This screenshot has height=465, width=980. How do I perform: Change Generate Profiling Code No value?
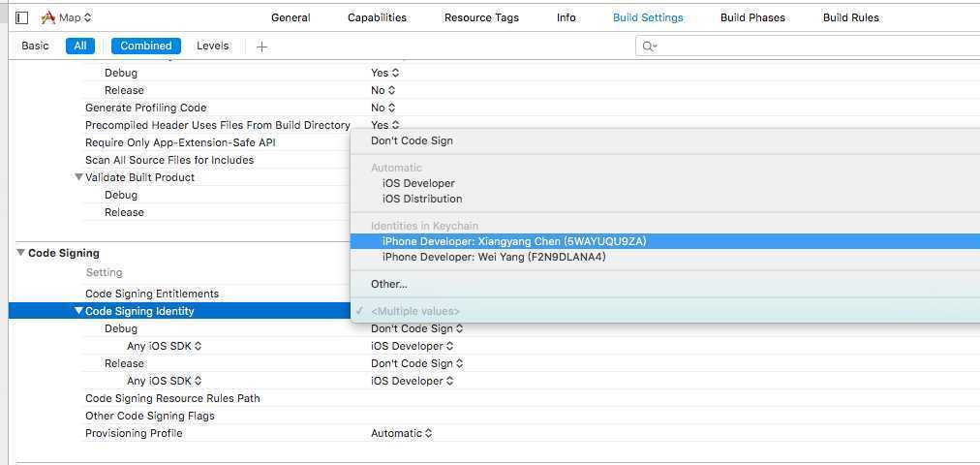tap(383, 108)
